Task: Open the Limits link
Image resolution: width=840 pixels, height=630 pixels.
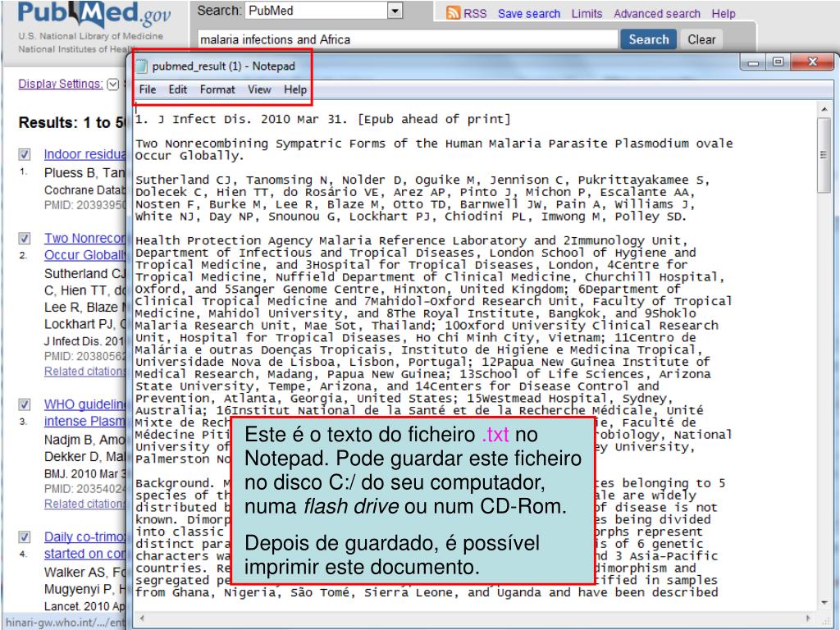Action: [587, 14]
